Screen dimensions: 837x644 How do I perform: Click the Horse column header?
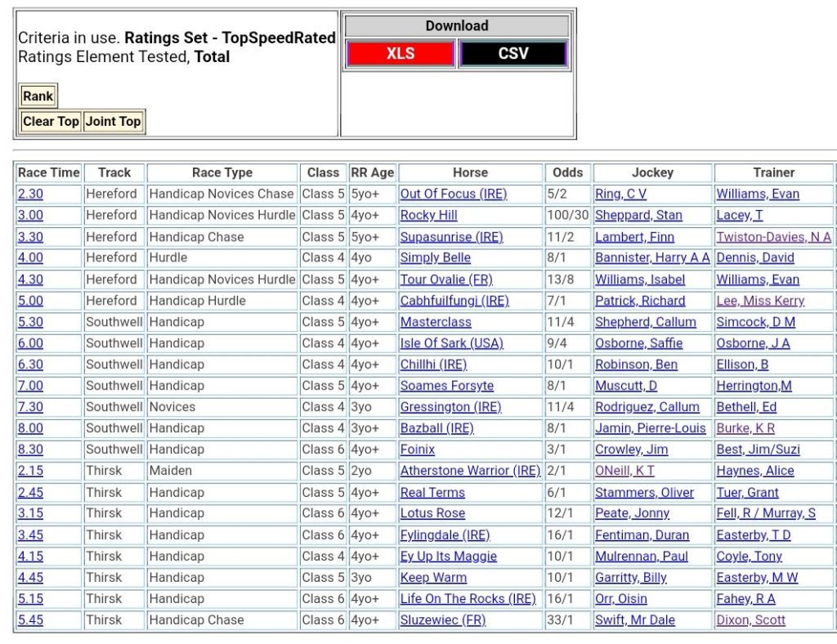coord(470,173)
